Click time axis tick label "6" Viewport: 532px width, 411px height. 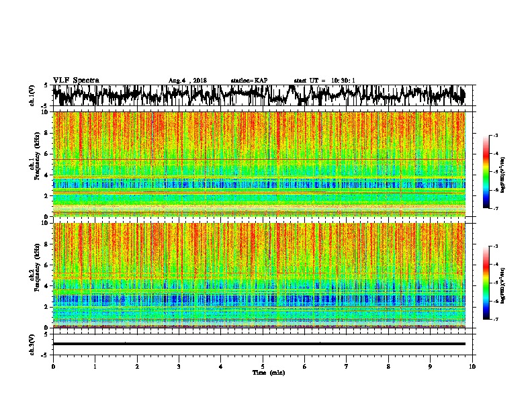[305, 367]
